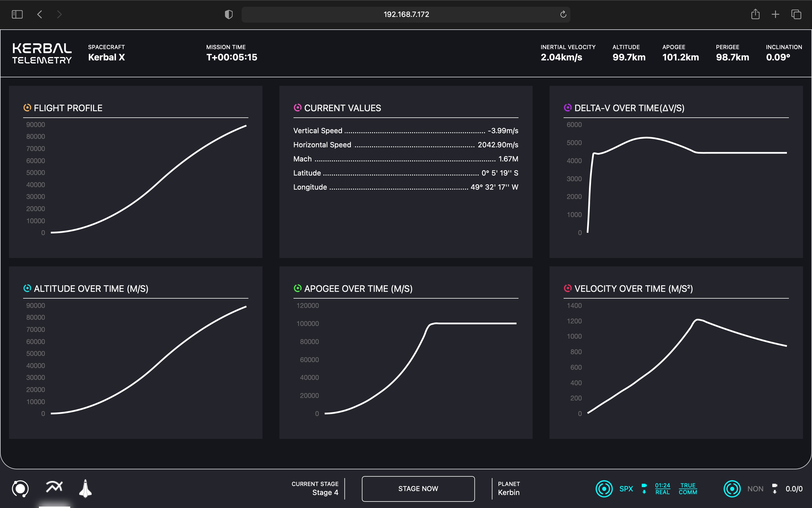Image resolution: width=812 pixels, height=508 pixels.
Task: Click the green Apogee Over Time icon
Action: point(297,288)
